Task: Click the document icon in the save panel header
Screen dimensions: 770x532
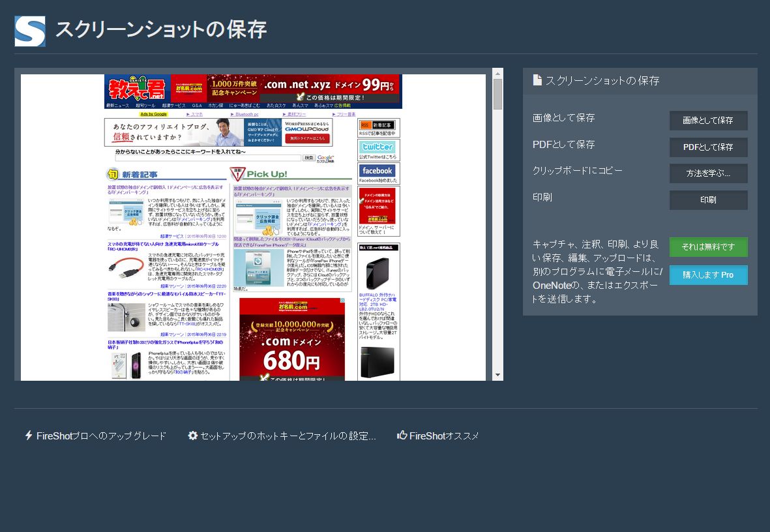Action: click(x=537, y=80)
